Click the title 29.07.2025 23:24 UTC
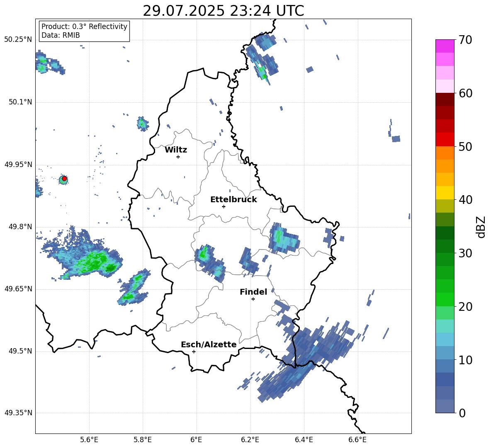The image size is (491, 448). 223,11
